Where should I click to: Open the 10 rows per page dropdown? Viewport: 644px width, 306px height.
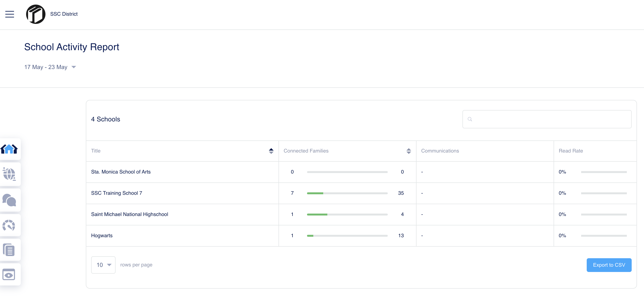coord(103,265)
